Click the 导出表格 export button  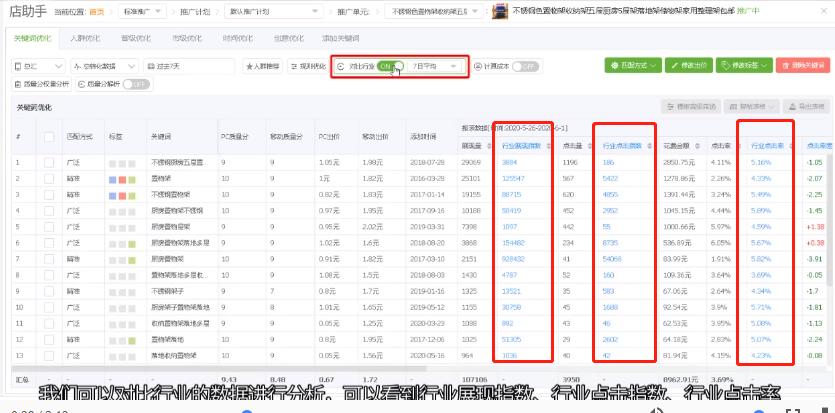tap(806, 106)
